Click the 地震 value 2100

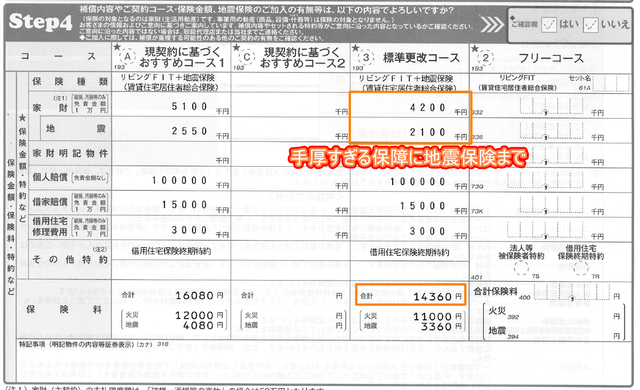427,132
